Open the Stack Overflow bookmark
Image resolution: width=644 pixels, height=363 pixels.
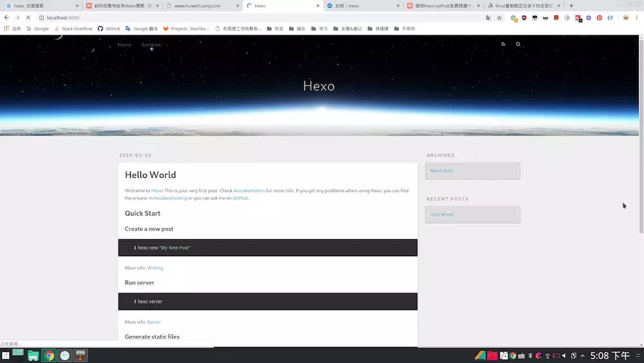73,29
